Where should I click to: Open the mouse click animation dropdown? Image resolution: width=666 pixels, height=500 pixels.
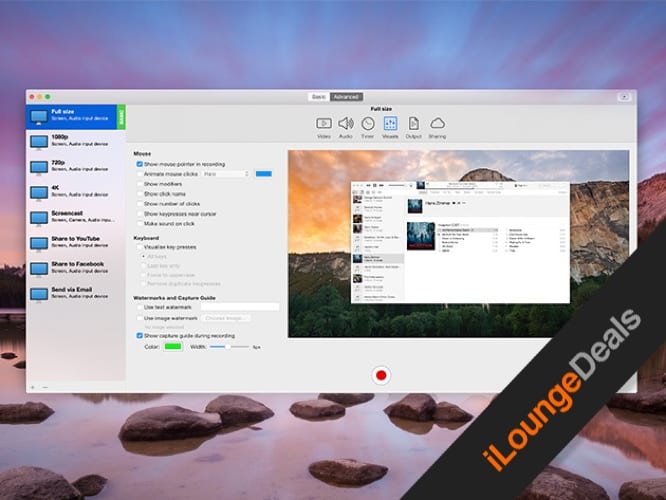tap(226, 173)
